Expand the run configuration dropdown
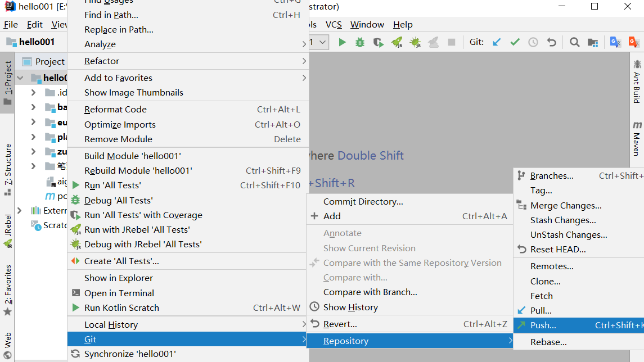Image resolution: width=644 pixels, height=362 pixels. [323, 42]
